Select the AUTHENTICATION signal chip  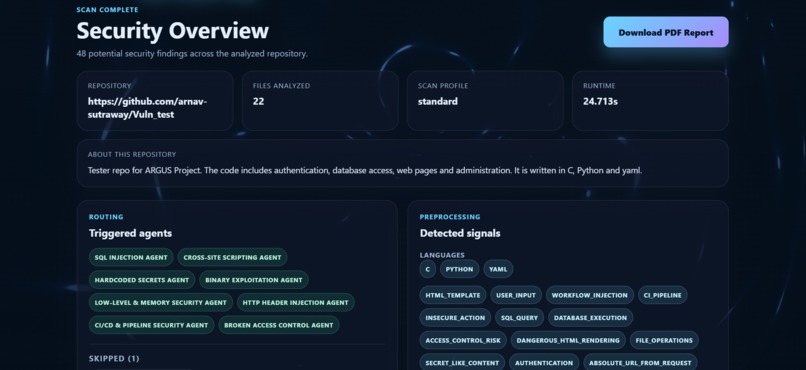tap(544, 362)
